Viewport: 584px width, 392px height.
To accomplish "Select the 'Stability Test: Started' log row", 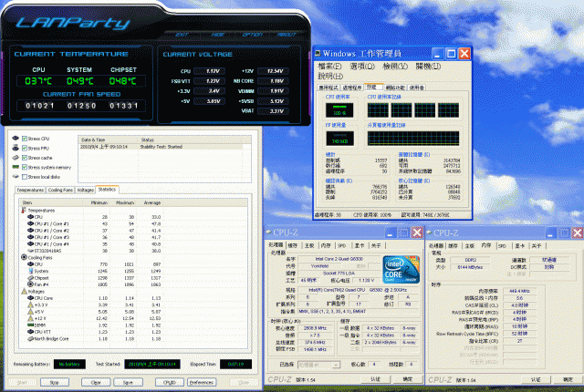I will coord(161,147).
